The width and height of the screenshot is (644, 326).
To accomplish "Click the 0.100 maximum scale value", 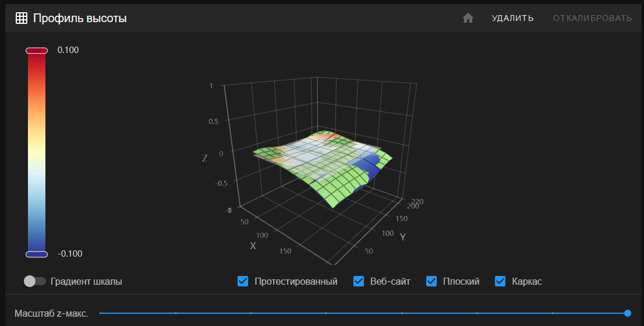I will pyautogui.click(x=68, y=50).
